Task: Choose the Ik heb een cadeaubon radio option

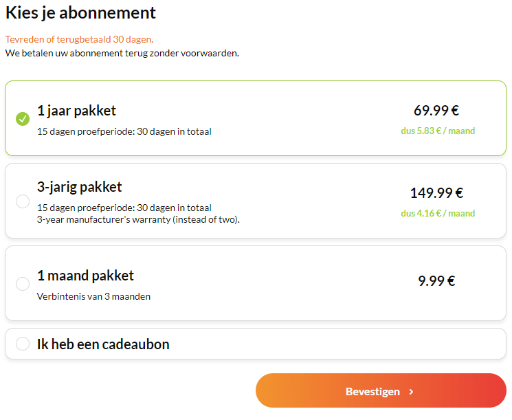Action: [x=23, y=344]
